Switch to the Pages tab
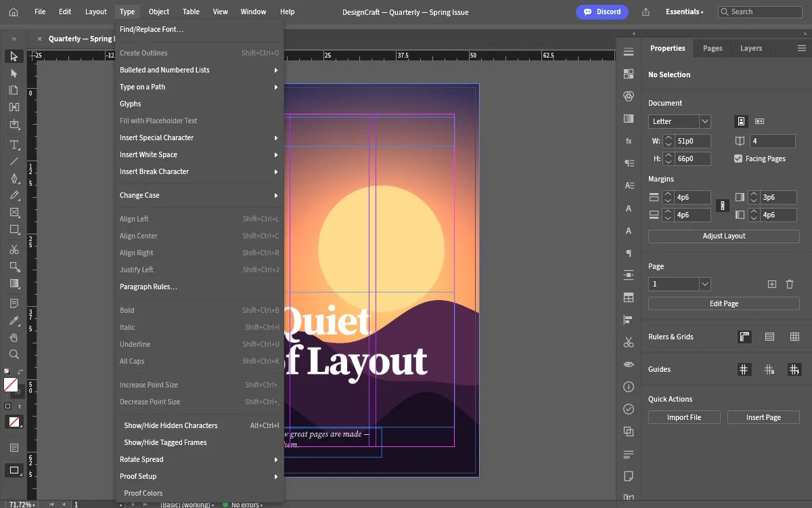The image size is (812, 508). click(713, 48)
